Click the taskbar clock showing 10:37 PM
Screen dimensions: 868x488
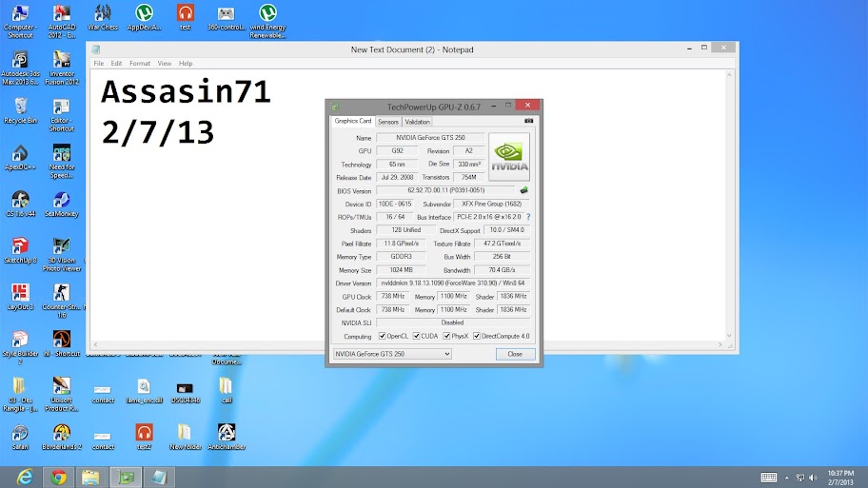tap(840, 478)
